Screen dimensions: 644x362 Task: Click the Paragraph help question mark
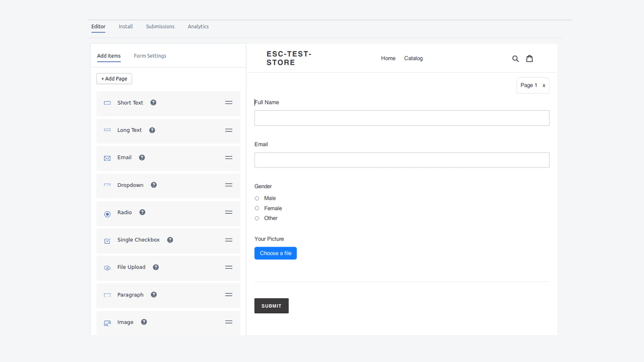point(153,294)
